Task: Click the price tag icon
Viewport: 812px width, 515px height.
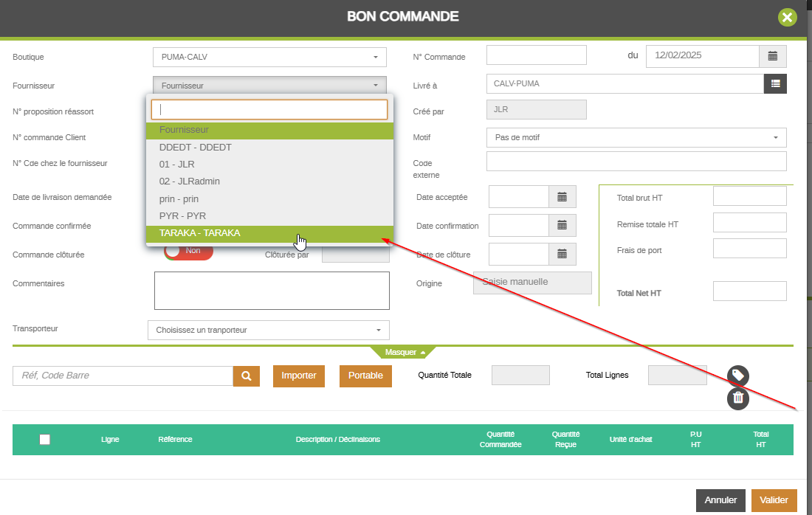Action: tap(737, 376)
